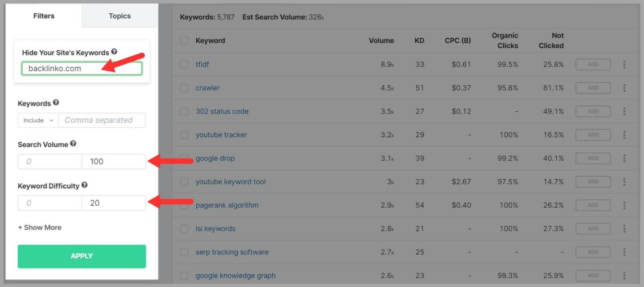Image resolution: width=644 pixels, height=287 pixels.
Task: Open the Include keywords dropdown
Action: [x=38, y=120]
